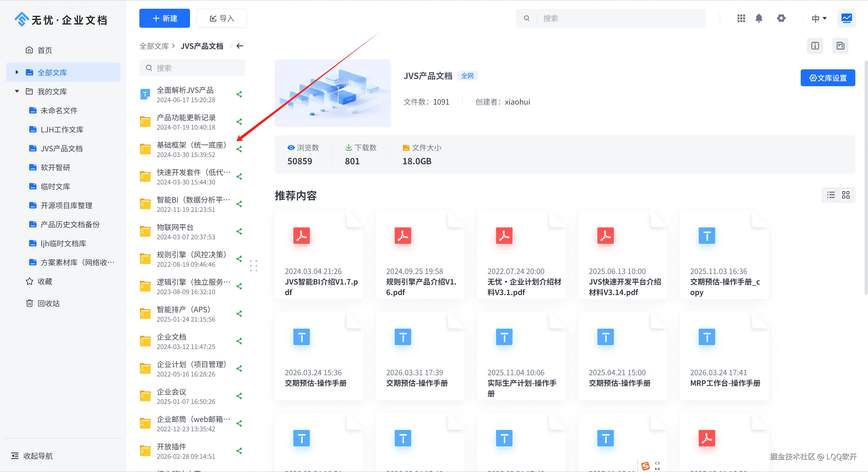868x472 pixels.
Task: Go to 首页 in sidebar
Action: [44, 50]
